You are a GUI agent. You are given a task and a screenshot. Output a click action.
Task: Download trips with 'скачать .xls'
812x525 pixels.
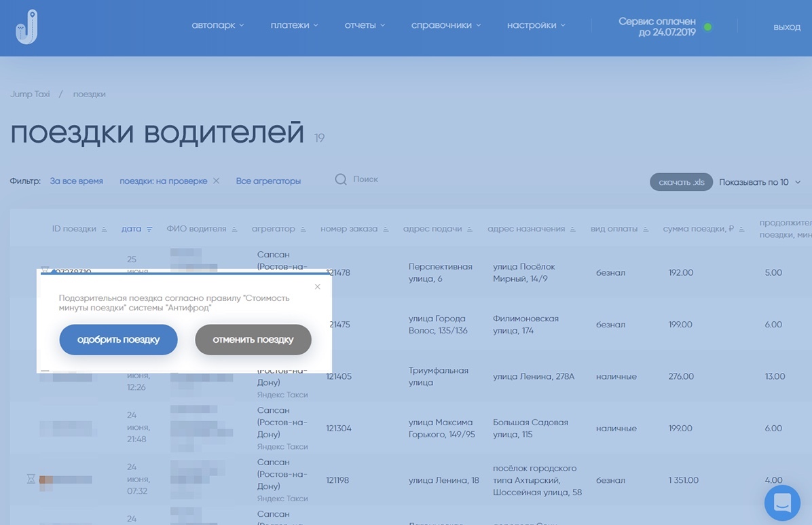[681, 182]
